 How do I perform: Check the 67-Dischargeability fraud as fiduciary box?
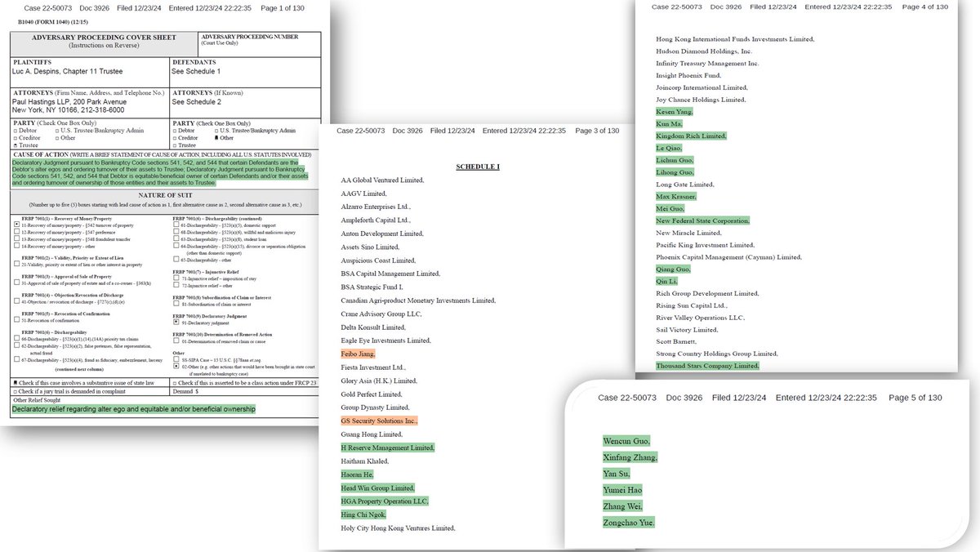[16, 359]
